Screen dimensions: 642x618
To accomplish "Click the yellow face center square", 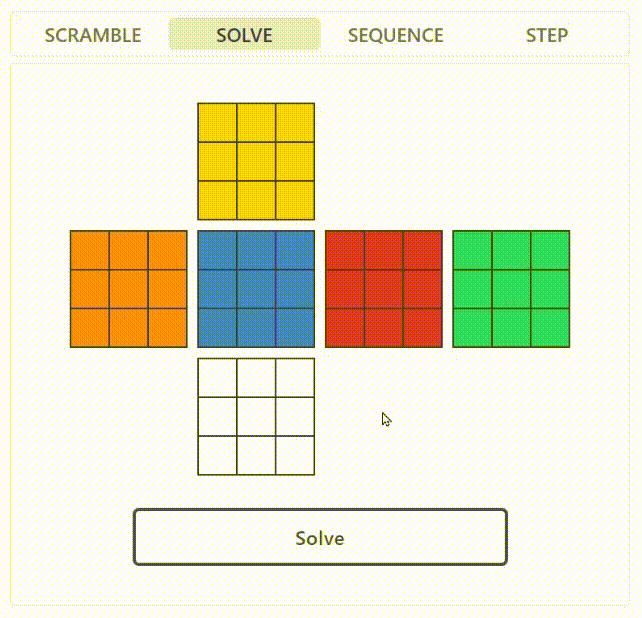I will point(256,161).
